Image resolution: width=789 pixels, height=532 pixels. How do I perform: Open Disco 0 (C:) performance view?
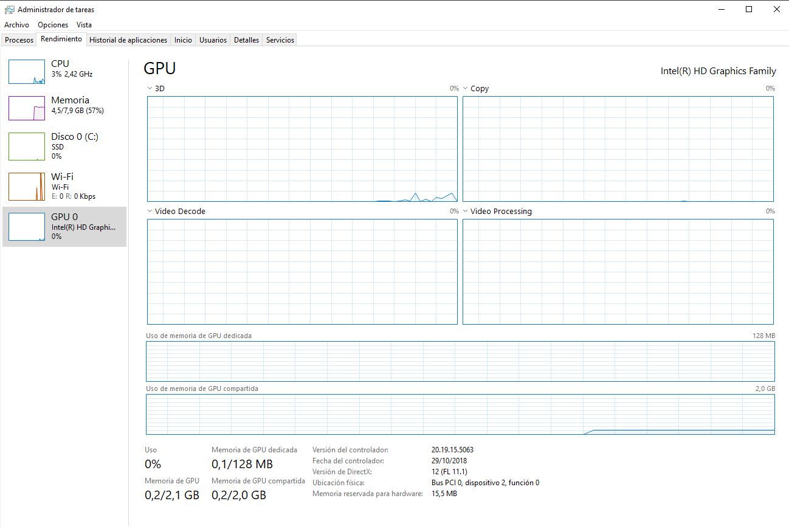[x=74, y=137]
